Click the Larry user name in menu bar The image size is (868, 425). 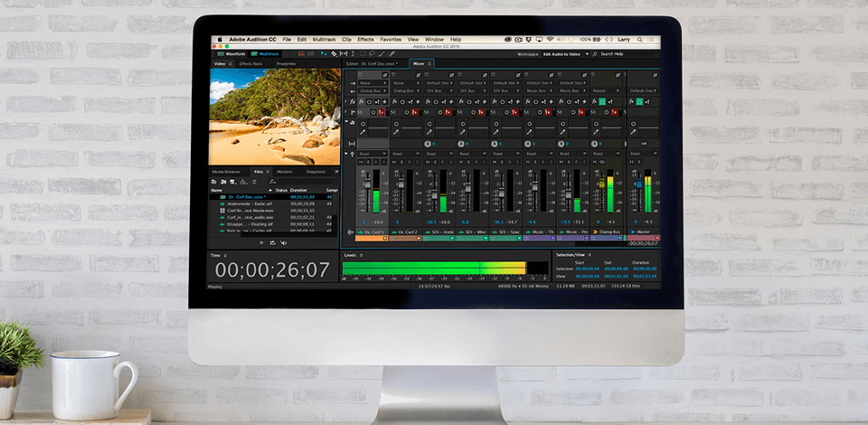624,40
